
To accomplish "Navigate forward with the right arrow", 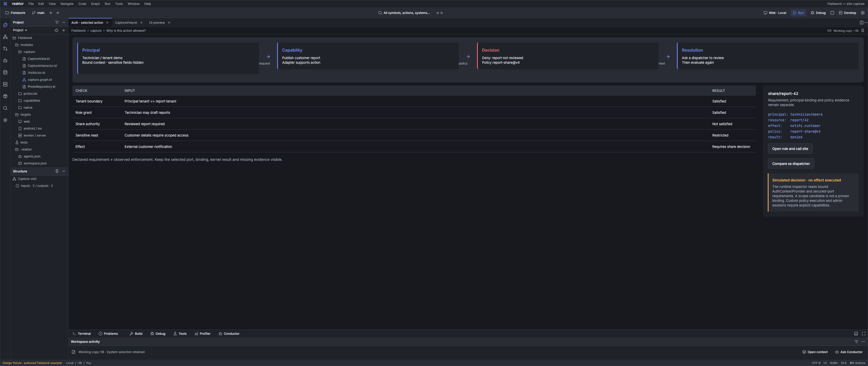I will click(x=57, y=13).
